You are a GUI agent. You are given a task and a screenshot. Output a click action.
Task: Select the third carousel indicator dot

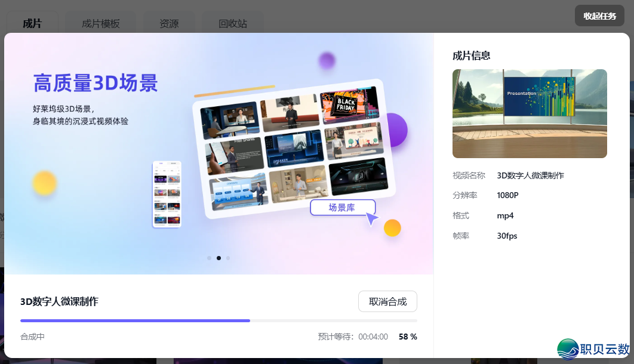[x=228, y=258]
